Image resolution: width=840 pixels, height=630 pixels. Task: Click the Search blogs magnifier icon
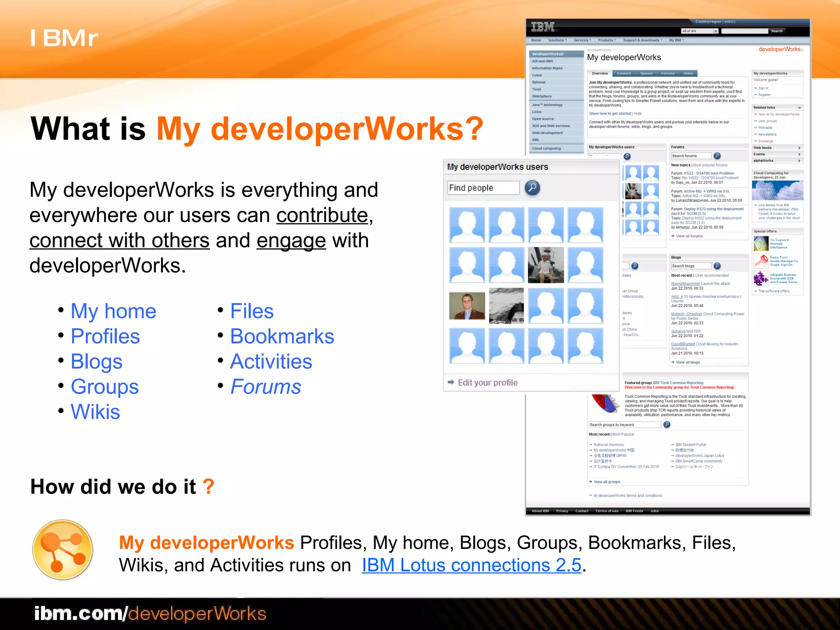click(x=717, y=266)
